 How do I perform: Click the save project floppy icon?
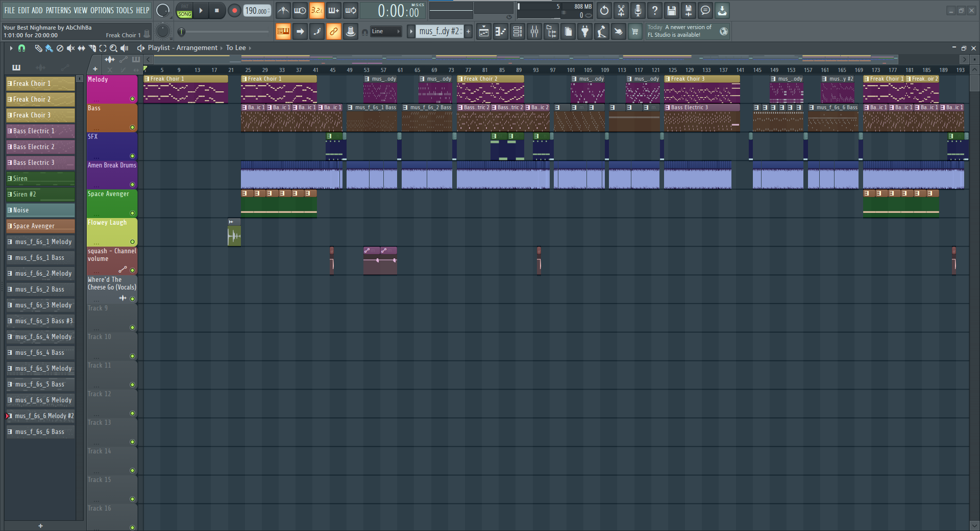pyautogui.click(x=672, y=10)
